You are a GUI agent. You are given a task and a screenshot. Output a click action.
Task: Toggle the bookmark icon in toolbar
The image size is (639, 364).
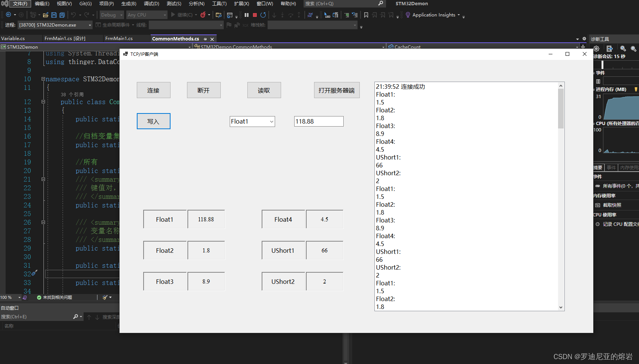(366, 15)
